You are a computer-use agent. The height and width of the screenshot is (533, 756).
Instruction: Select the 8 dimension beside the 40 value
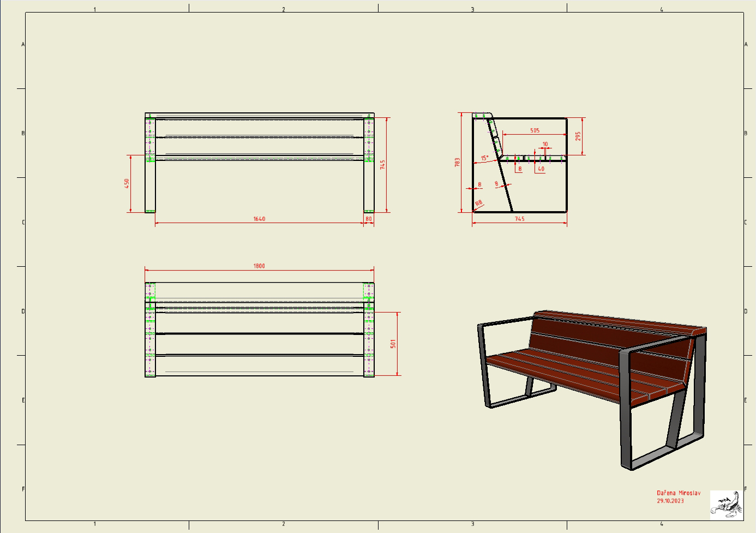[x=520, y=169]
